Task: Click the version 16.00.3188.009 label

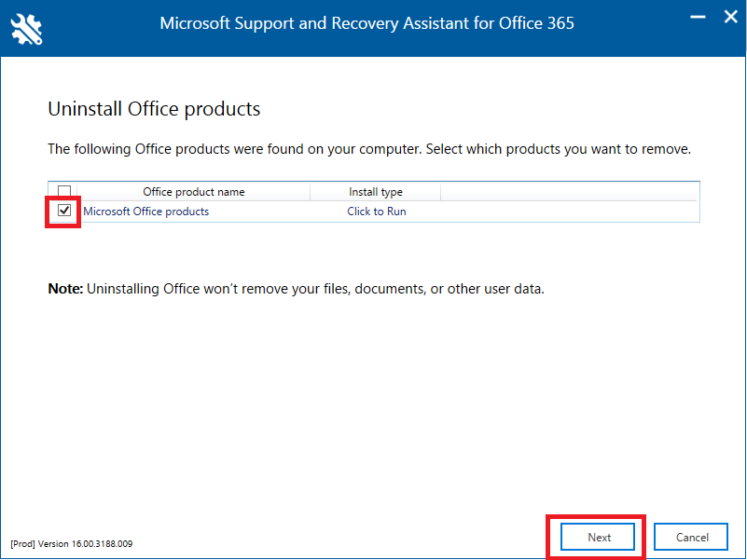Action: [72, 544]
